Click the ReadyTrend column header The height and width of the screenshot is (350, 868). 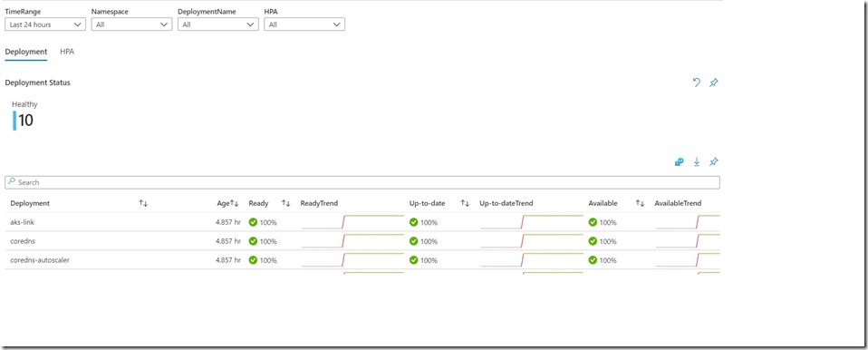pyautogui.click(x=319, y=203)
